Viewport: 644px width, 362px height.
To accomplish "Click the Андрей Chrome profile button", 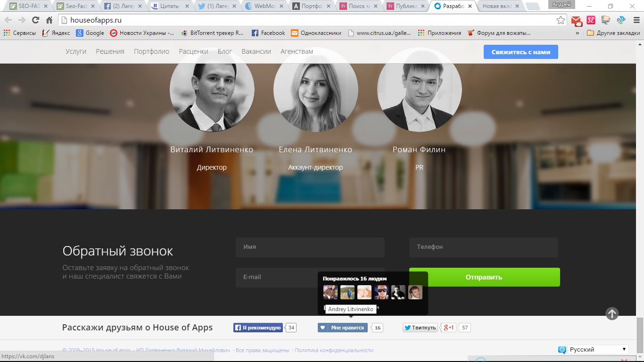I will point(561,4).
